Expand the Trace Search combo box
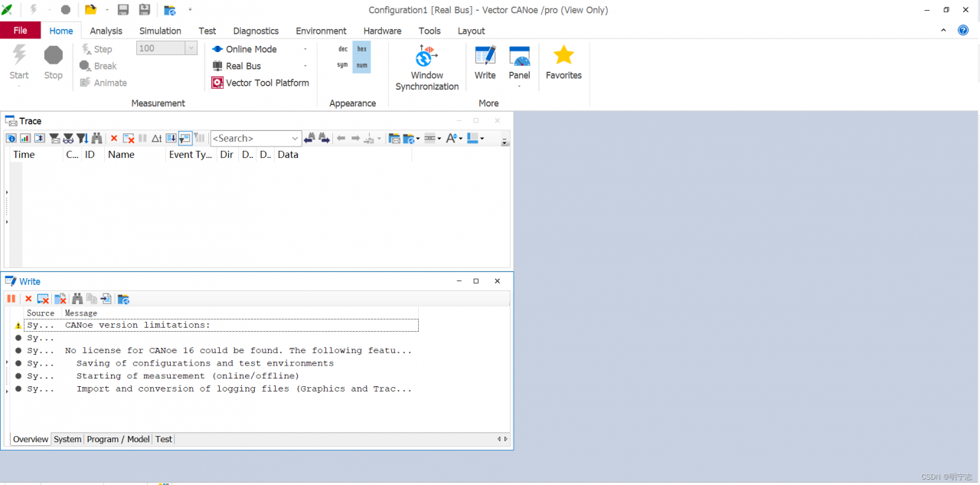 pyautogui.click(x=296, y=139)
